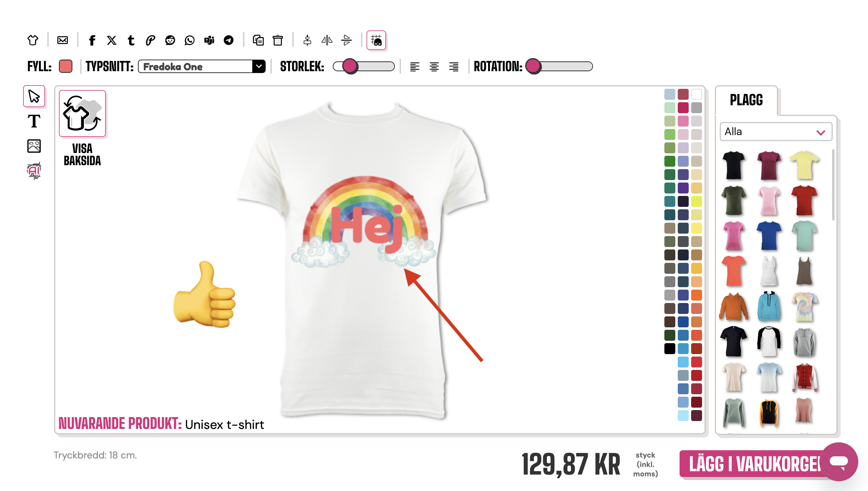Share design via WhatsApp icon
Screen dimensions: 868x491
click(189, 40)
